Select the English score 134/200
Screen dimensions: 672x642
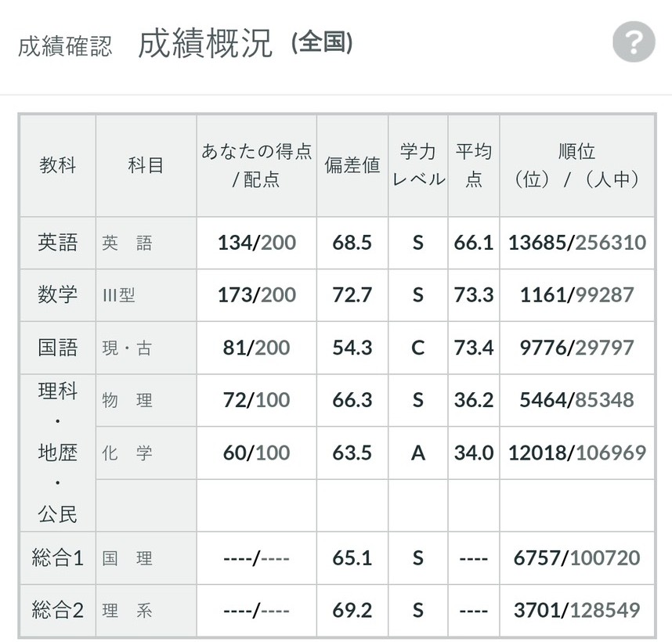tap(256, 243)
